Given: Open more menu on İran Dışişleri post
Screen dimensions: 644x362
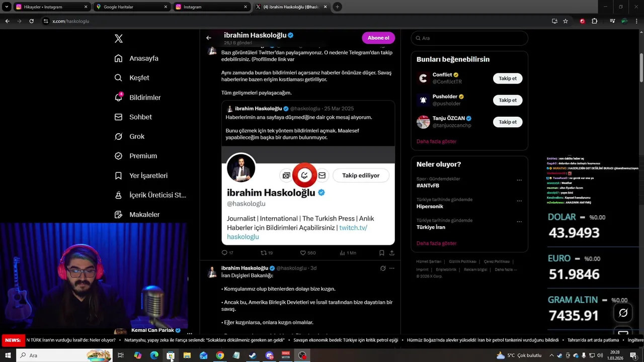Looking at the screenshot, I should (392, 268).
